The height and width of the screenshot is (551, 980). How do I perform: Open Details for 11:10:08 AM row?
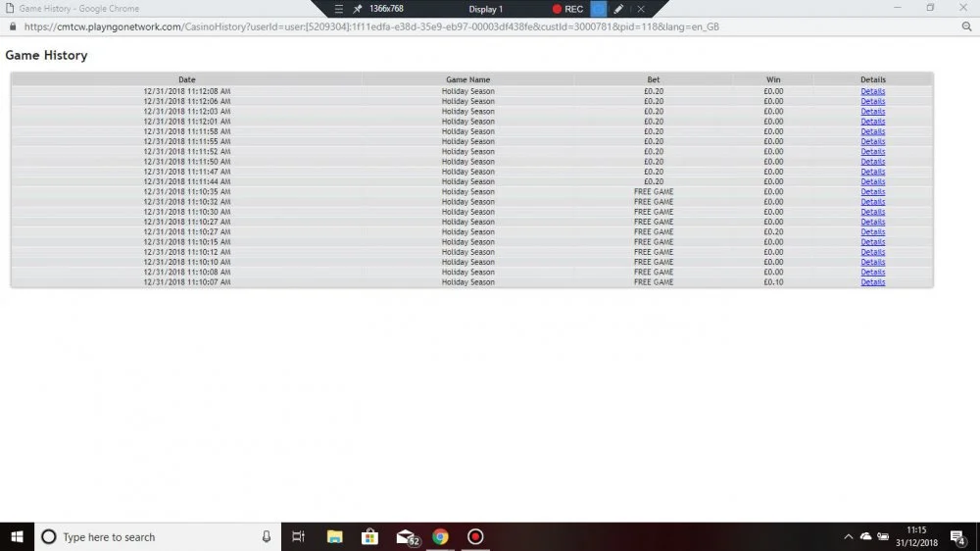tap(872, 272)
